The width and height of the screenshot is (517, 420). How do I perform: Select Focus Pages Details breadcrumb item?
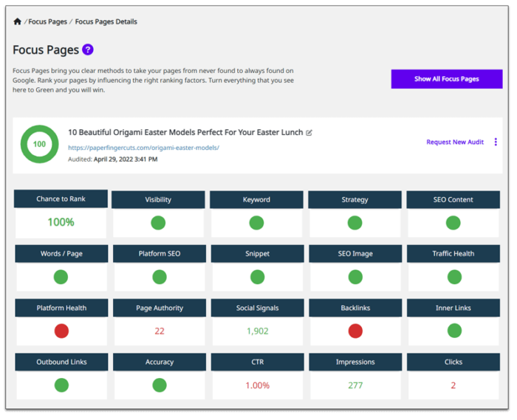coord(106,22)
